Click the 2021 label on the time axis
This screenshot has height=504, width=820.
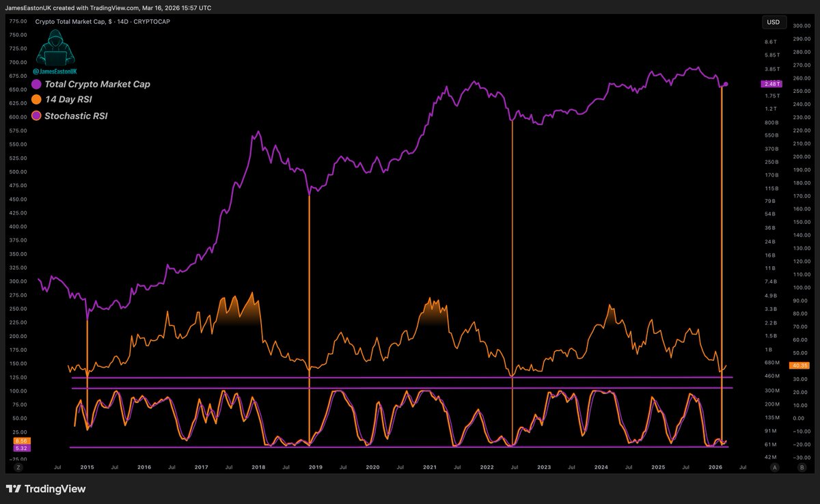429,467
